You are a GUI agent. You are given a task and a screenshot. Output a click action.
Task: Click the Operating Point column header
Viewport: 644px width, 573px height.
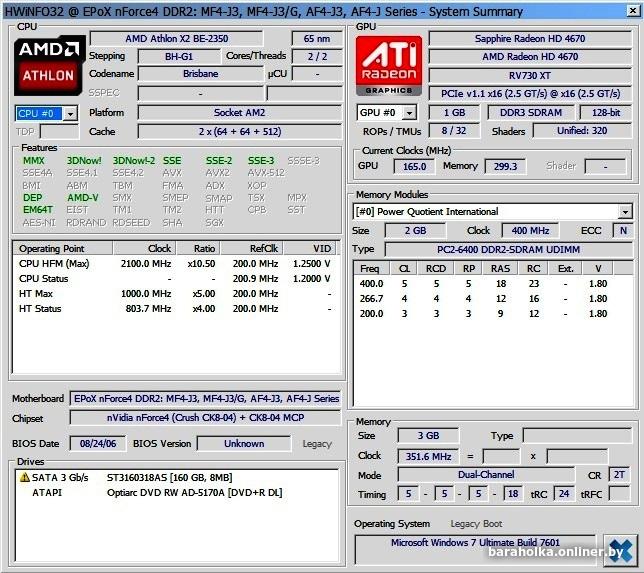tap(52, 248)
